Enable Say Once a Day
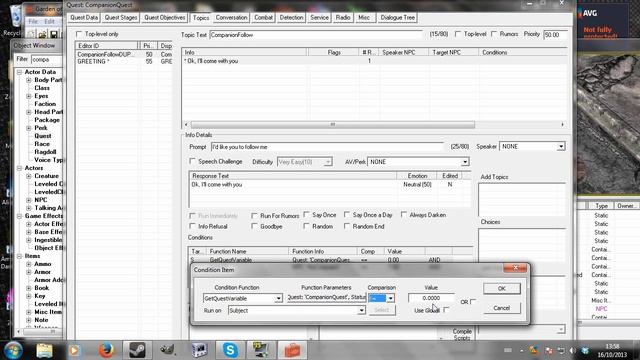640x360 pixels. coord(347,215)
